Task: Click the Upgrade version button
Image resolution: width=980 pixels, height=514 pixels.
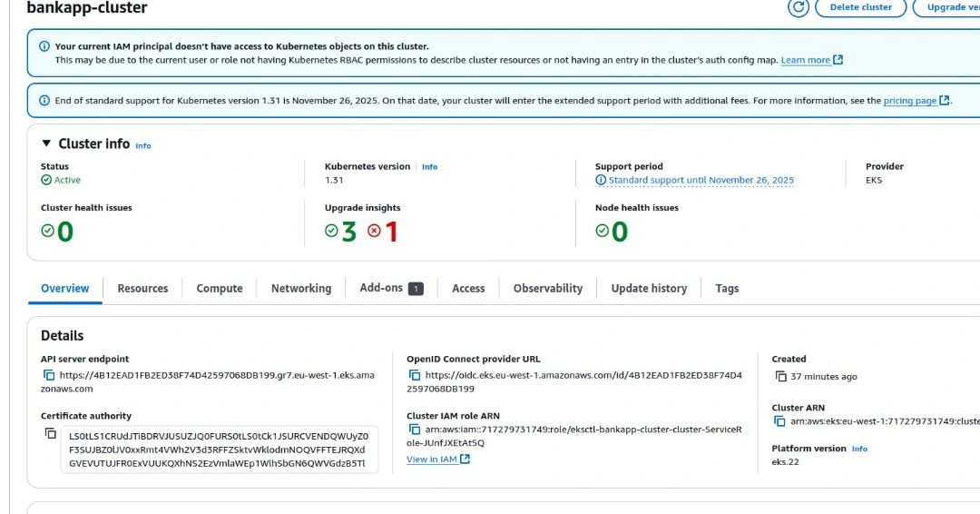Action: (x=947, y=7)
